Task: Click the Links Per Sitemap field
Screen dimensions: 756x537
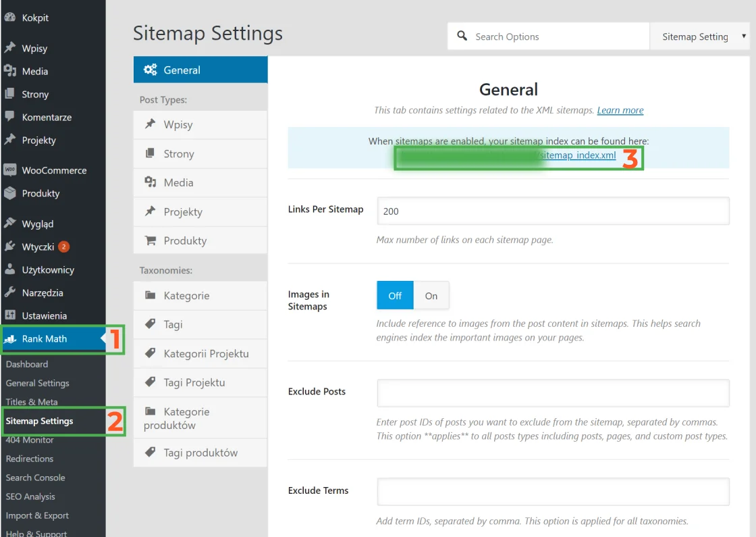Action: (x=553, y=211)
